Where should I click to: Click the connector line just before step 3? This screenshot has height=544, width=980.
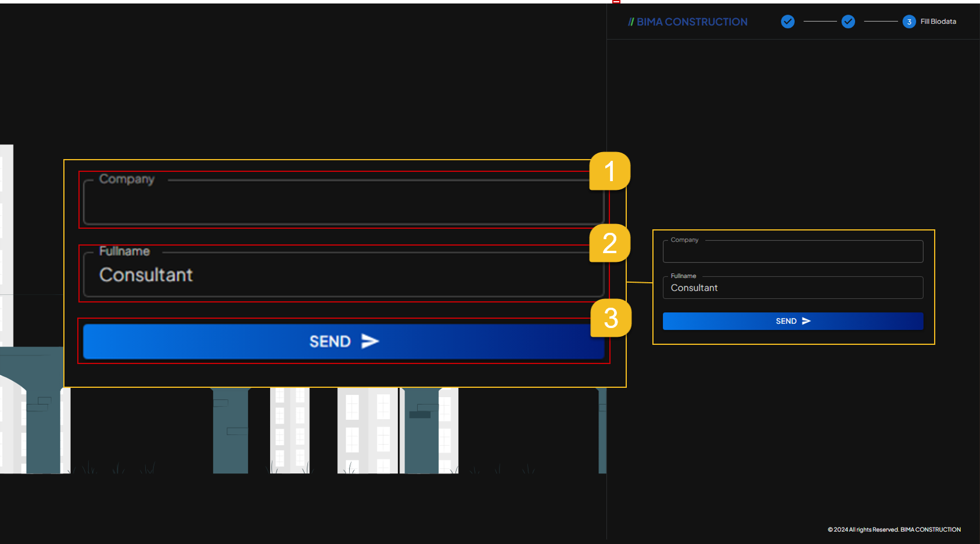tap(881, 21)
